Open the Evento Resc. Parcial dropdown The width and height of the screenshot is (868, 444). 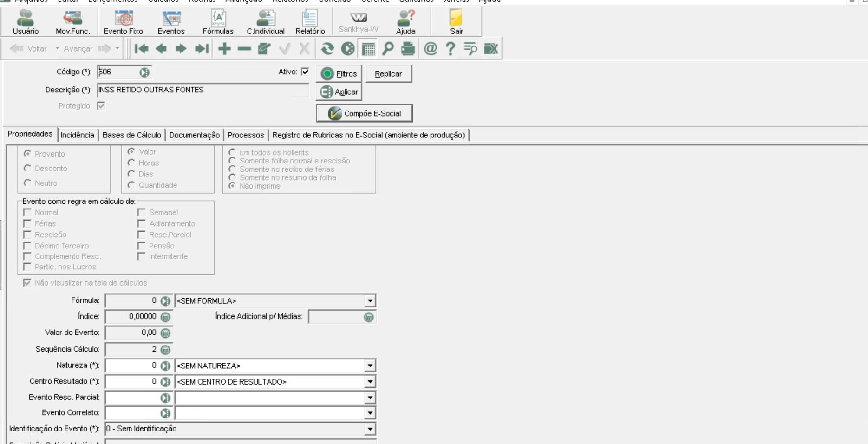click(x=370, y=398)
